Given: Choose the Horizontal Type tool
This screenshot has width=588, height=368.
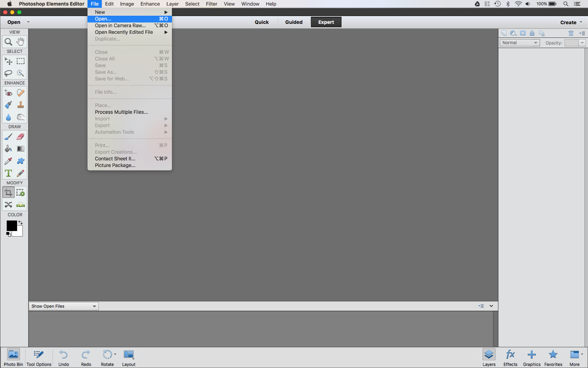Looking at the screenshot, I should point(8,173).
